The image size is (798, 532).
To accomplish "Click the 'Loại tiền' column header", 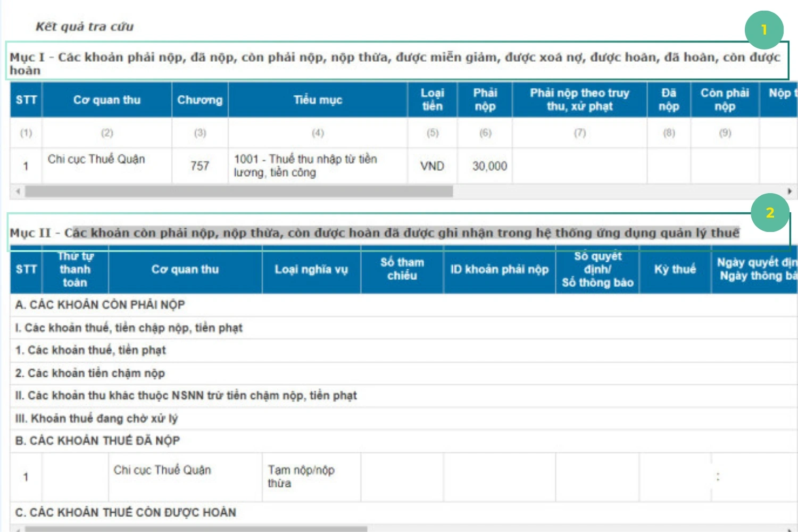I will click(x=433, y=99).
